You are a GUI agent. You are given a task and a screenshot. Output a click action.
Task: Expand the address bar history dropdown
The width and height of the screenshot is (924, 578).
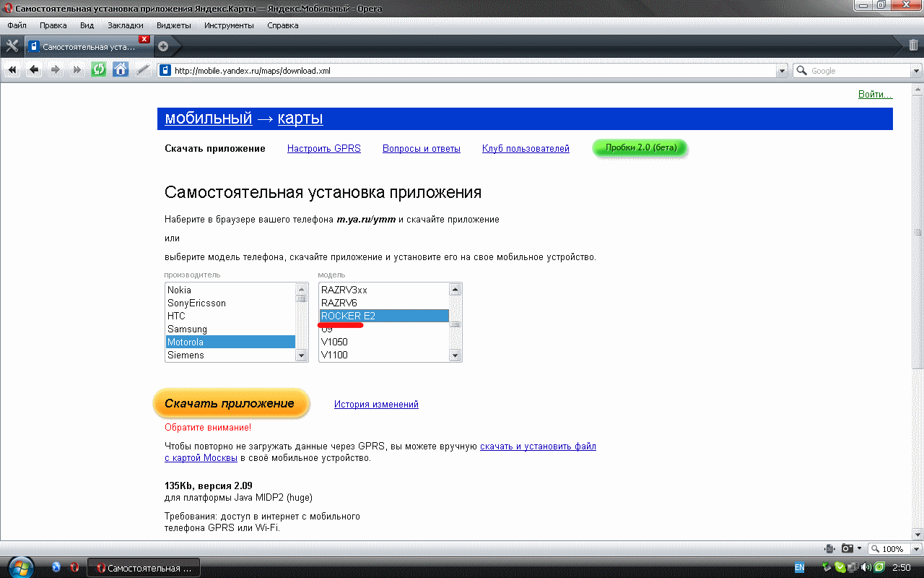click(782, 71)
